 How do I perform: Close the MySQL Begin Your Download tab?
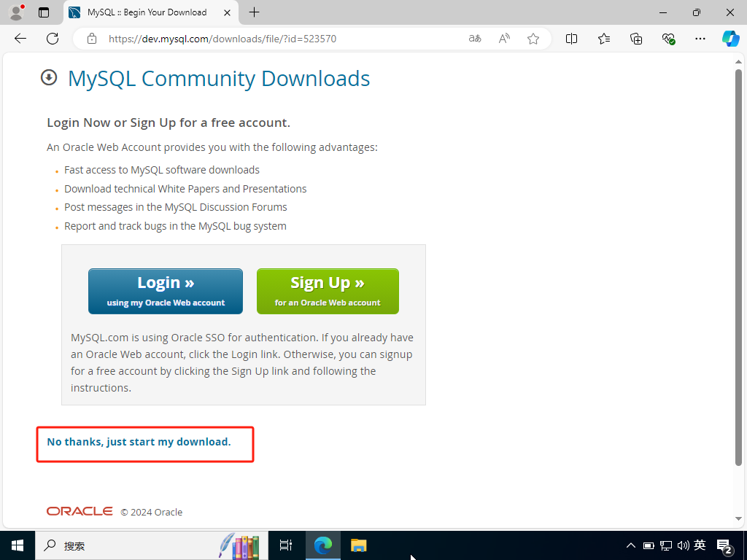228,12
